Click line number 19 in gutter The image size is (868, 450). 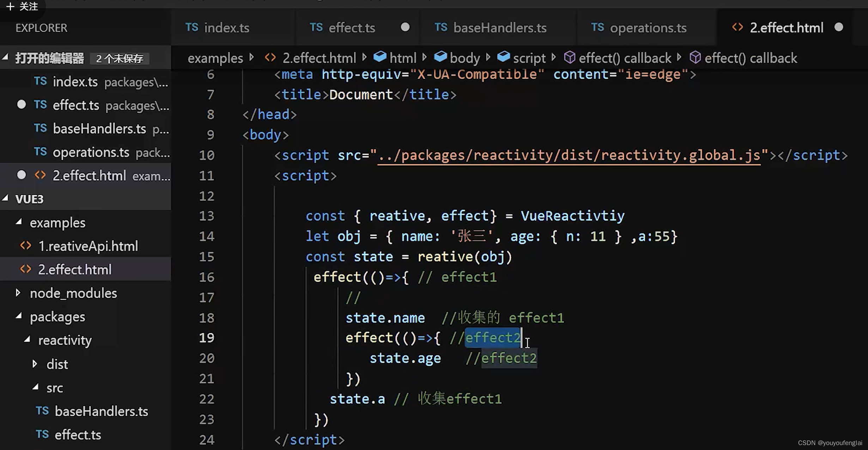207,338
